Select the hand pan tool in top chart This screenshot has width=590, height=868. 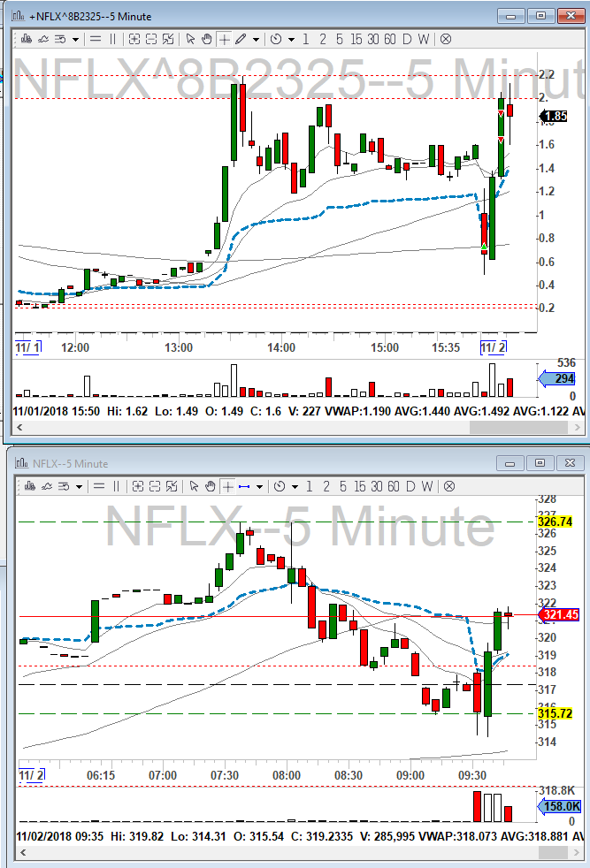[x=207, y=39]
